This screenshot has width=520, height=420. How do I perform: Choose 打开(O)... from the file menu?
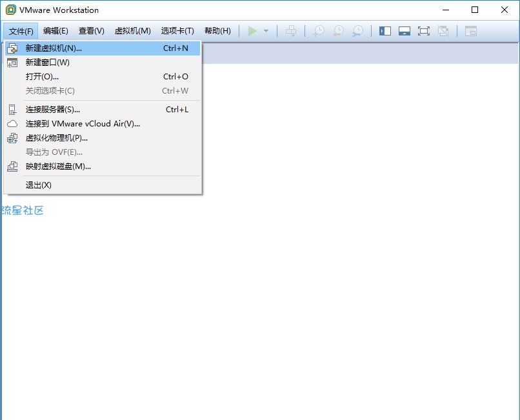103,77
